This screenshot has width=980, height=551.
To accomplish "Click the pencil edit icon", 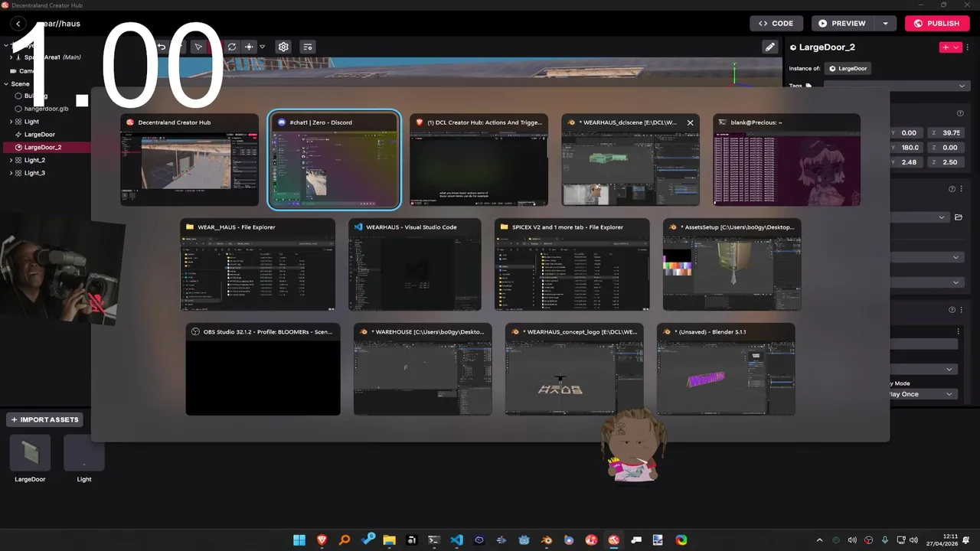I will tap(769, 47).
